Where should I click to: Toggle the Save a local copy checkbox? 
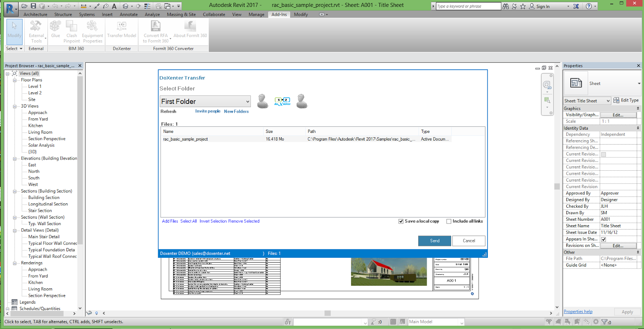401,221
